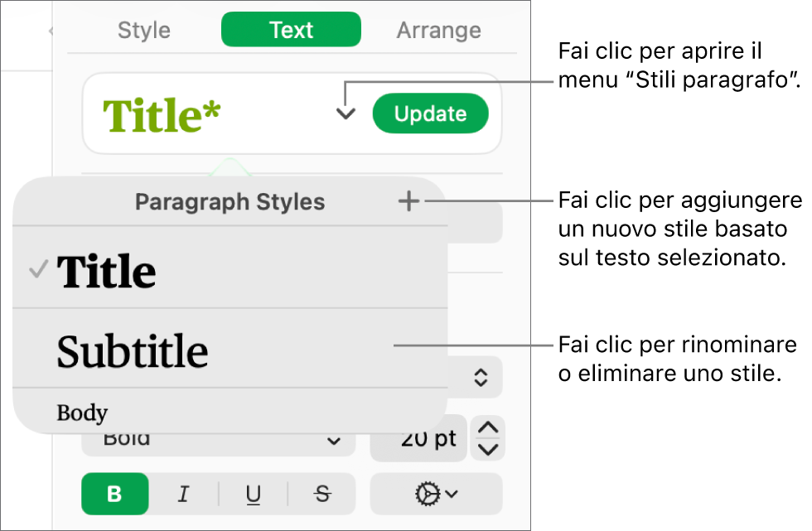The image size is (812, 531).
Task: Click the Update button
Action: click(431, 113)
